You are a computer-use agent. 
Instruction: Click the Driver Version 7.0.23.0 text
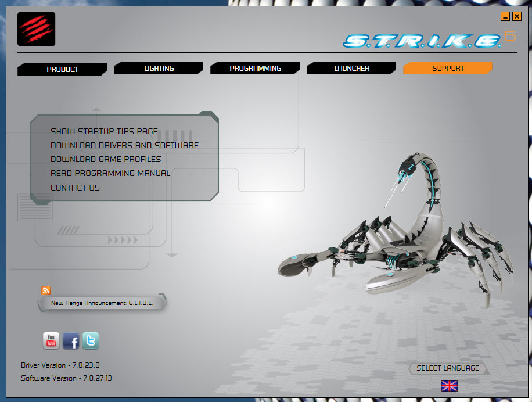60,365
